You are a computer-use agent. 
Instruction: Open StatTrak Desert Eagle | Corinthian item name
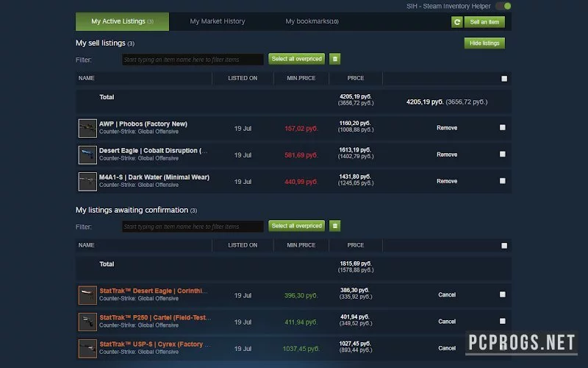click(154, 291)
